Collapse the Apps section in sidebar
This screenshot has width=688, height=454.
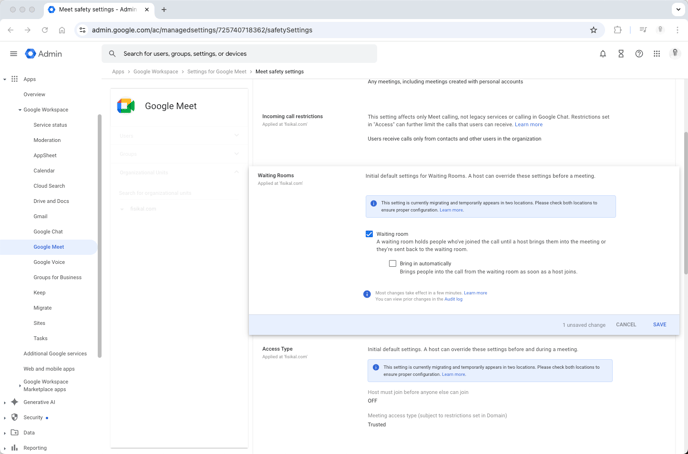(5, 79)
